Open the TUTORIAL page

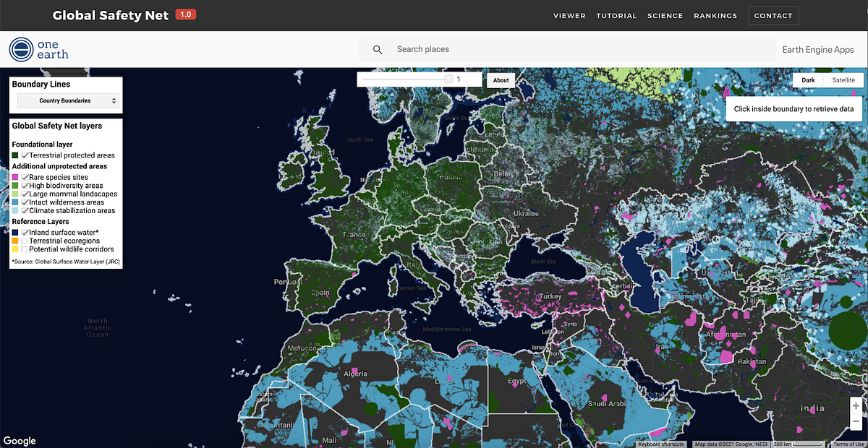click(616, 15)
